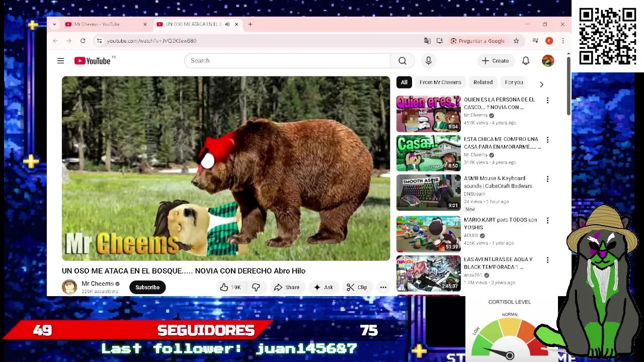Open Chrome three-dot menu
Image resolution: width=644 pixels, height=362 pixels.
[563, 41]
